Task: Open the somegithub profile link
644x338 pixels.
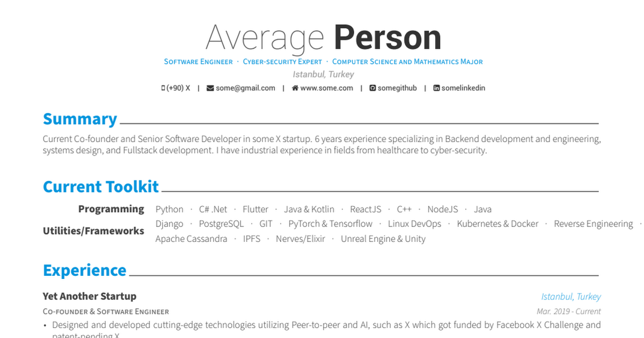Action: [397, 88]
